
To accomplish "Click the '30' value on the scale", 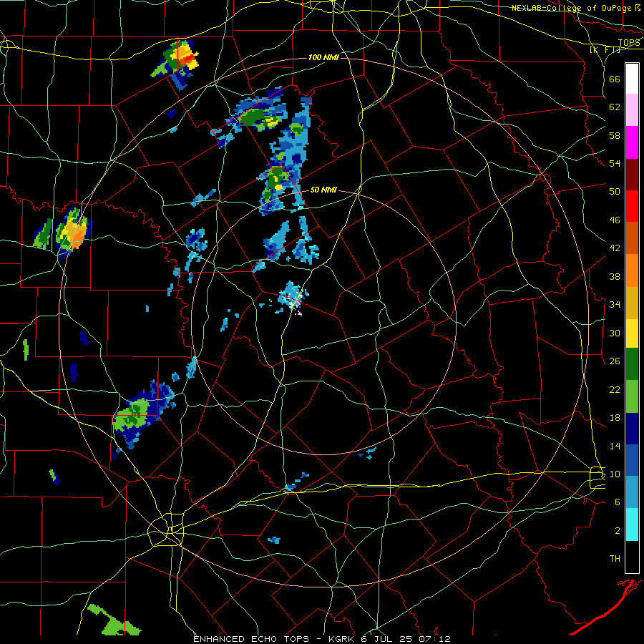I will pos(615,333).
